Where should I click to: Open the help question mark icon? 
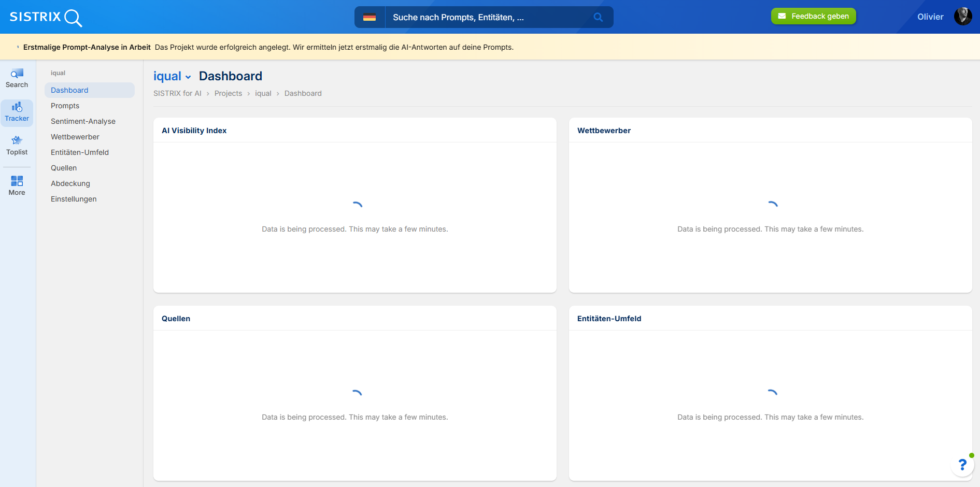point(962,464)
